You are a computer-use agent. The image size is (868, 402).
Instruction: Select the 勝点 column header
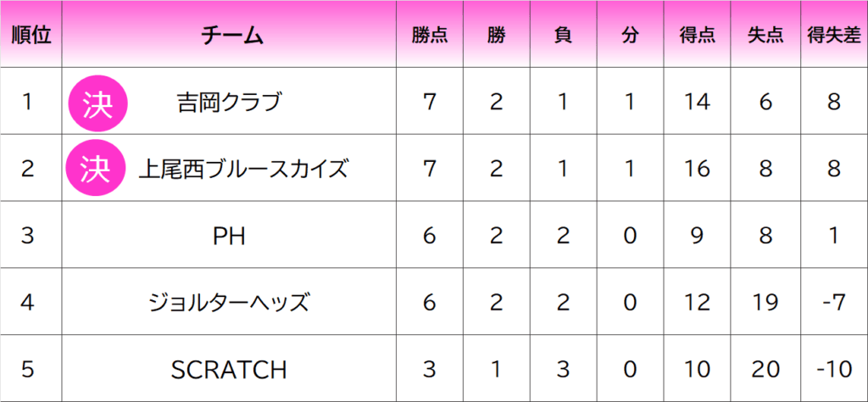tap(430, 36)
